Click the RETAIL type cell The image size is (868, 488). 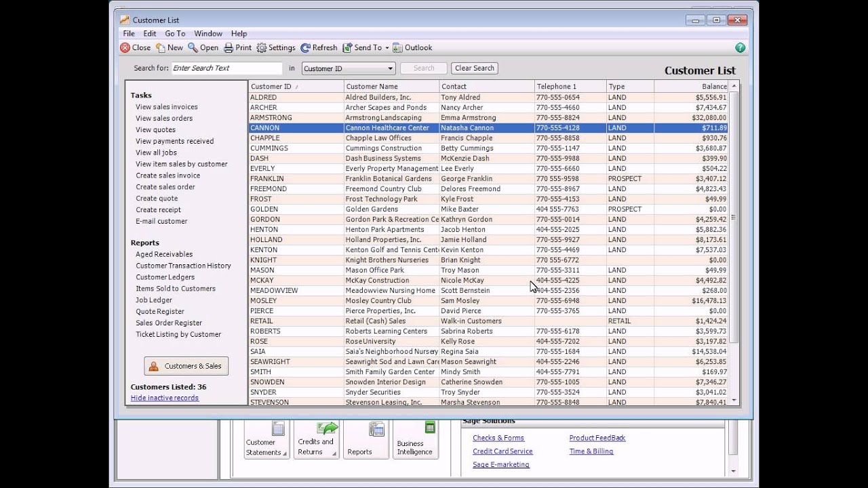point(630,321)
